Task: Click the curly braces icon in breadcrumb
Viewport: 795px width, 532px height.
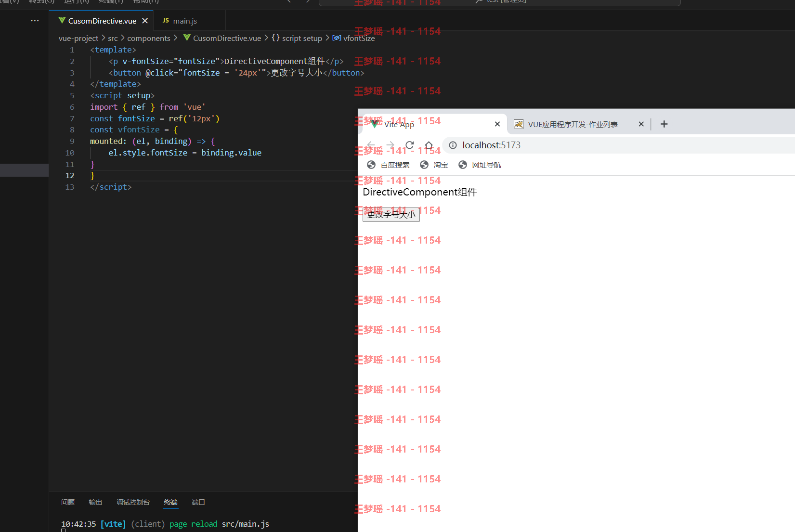Action: (275, 38)
